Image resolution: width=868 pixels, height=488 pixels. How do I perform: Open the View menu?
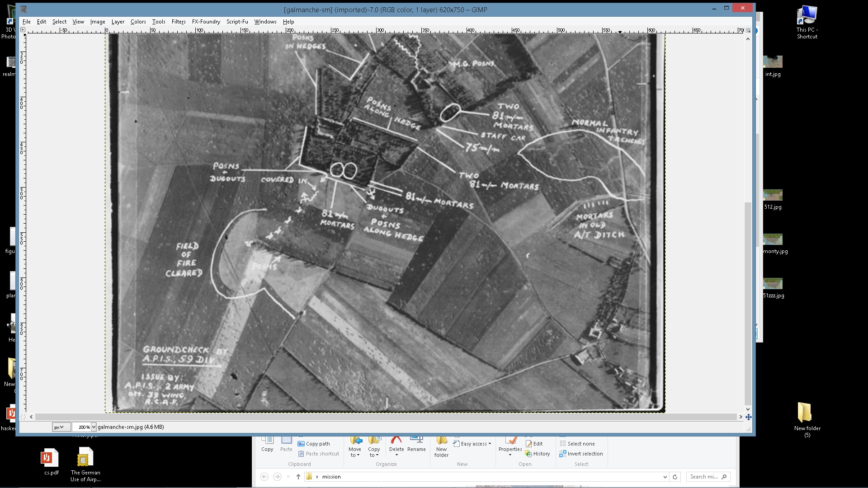tap(78, 22)
